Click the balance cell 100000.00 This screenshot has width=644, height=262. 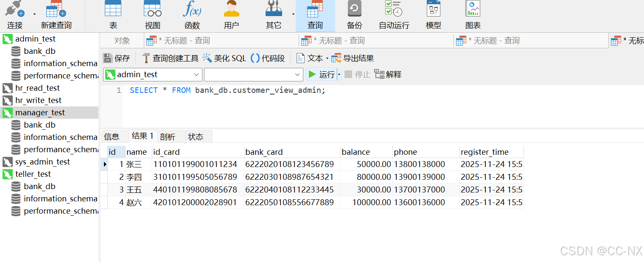(x=367, y=202)
